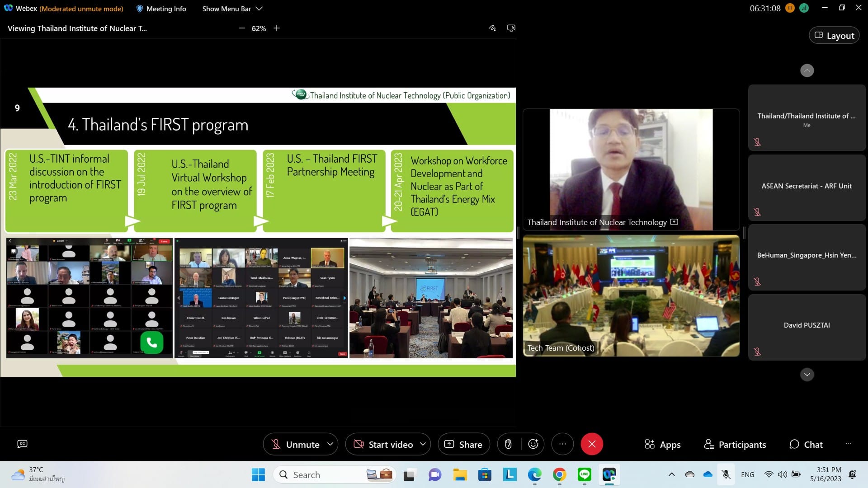This screenshot has width=868, height=488.
Task: Toggle system tray microphone mute icon
Action: pyautogui.click(x=726, y=474)
